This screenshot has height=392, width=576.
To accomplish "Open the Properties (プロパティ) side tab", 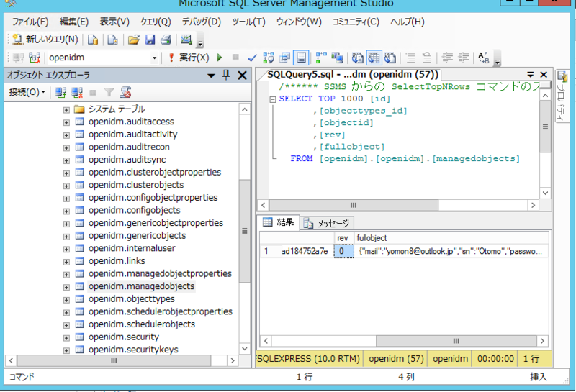I will click(x=562, y=96).
